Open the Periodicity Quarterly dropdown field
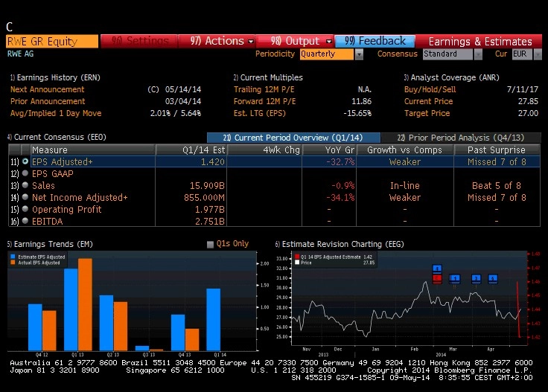 (326, 54)
